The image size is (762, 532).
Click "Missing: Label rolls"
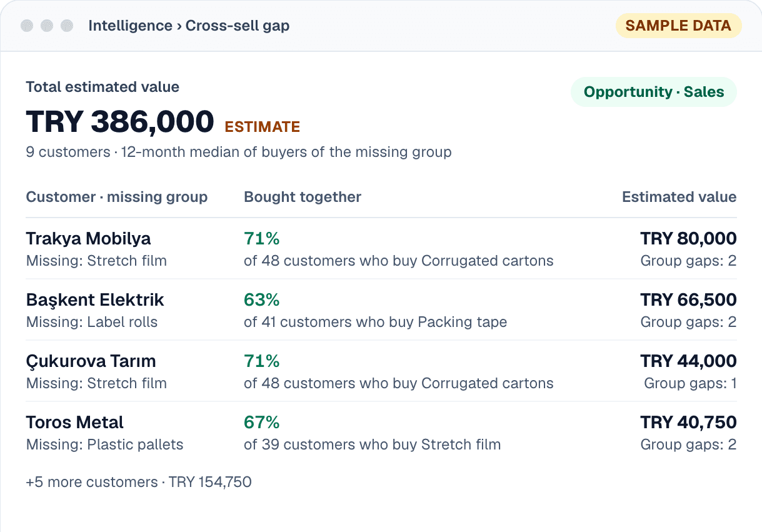pos(92,322)
